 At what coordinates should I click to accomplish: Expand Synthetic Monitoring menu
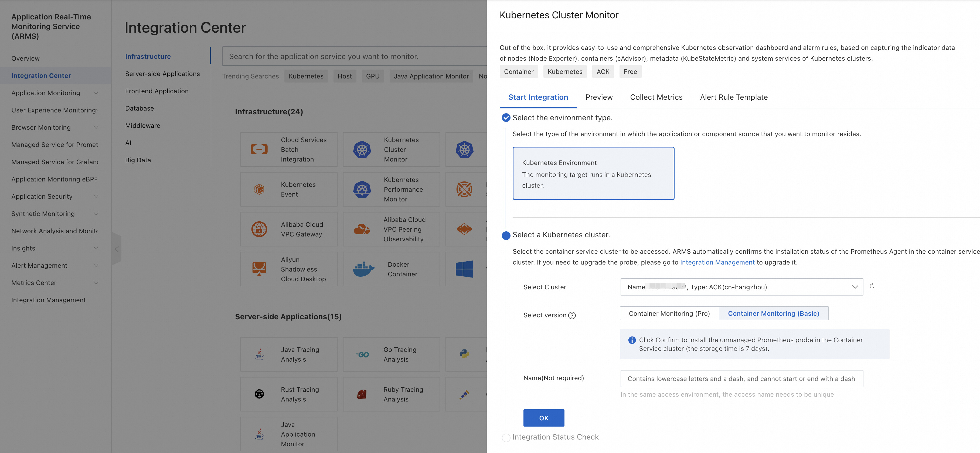tap(96, 214)
